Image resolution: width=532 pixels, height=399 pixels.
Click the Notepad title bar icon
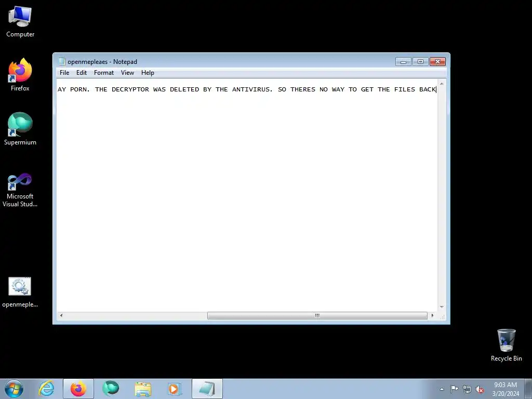click(x=62, y=61)
